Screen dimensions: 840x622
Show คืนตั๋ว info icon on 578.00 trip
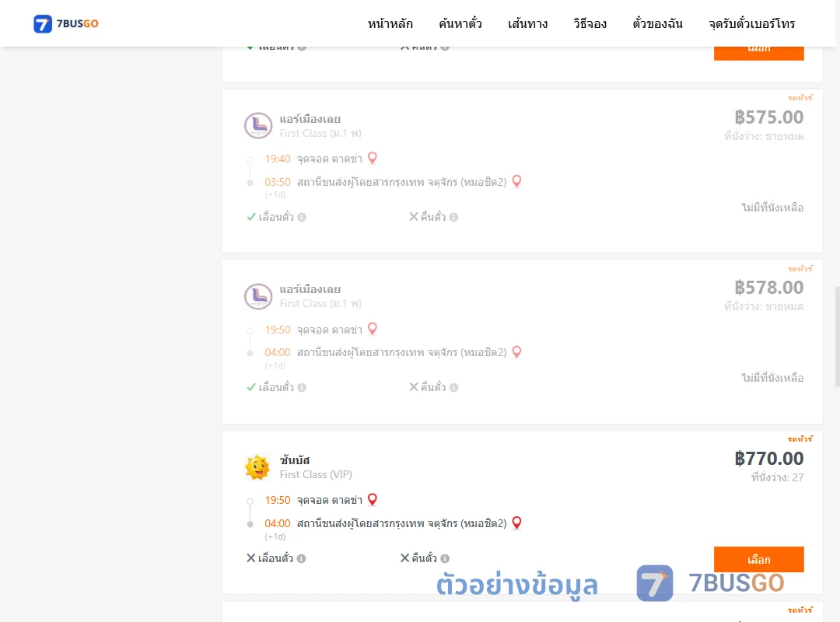[x=453, y=387]
